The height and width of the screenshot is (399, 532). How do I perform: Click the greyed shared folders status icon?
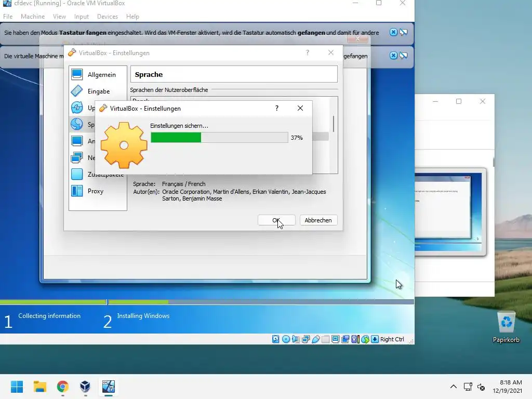(x=325, y=339)
